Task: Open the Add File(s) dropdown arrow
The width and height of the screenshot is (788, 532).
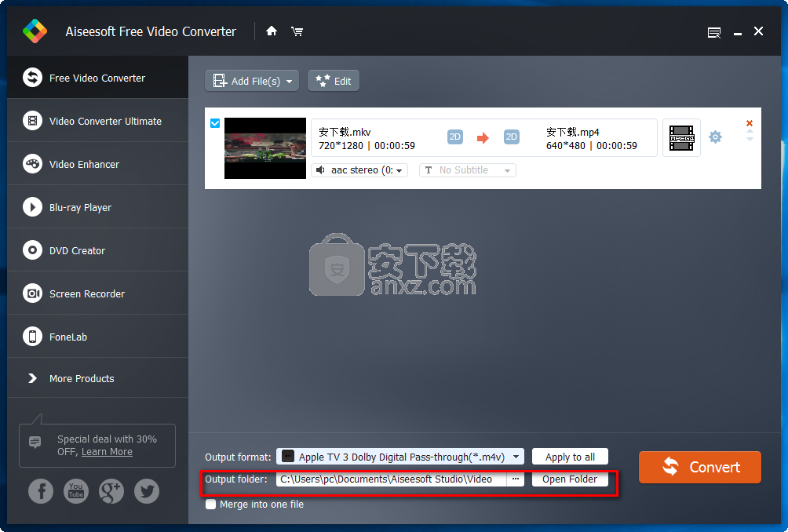Action: [290, 82]
